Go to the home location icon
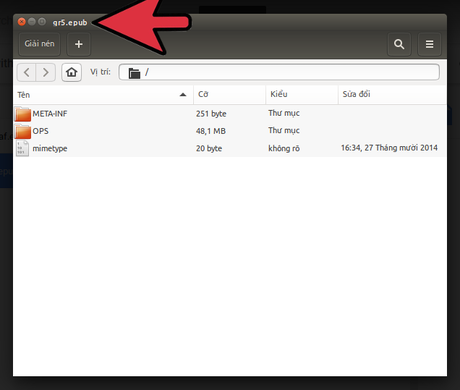This screenshot has height=390, width=460. click(71, 72)
